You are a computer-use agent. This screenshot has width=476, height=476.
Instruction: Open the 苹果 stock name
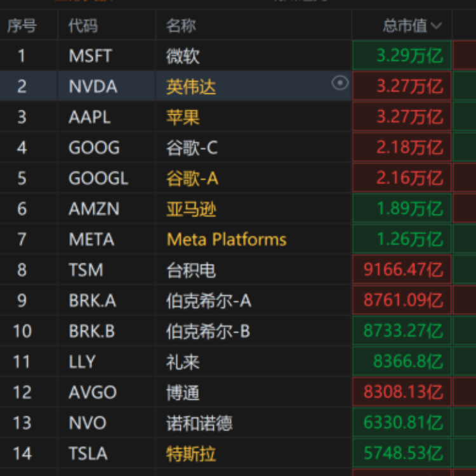pos(183,117)
